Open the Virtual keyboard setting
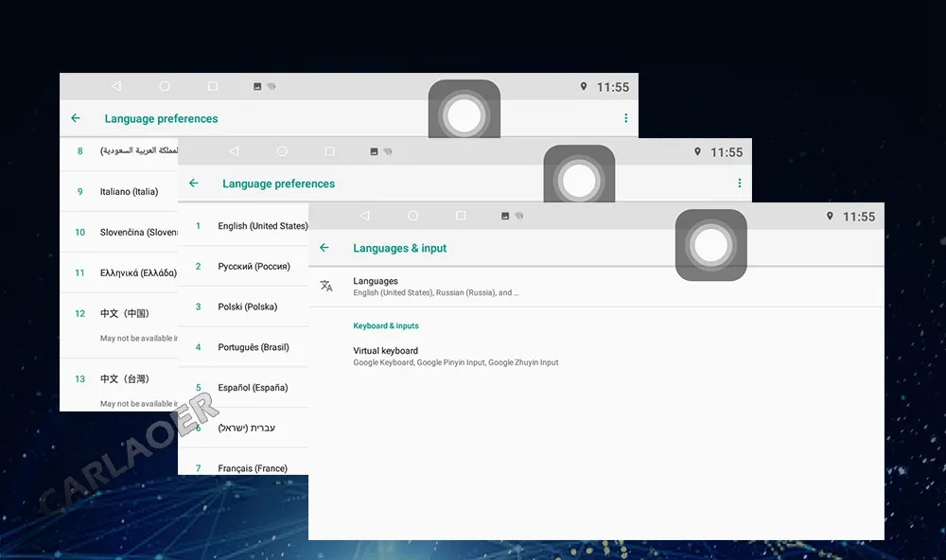Viewport: 946px width, 560px height. pyautogui.click(x=596, y=356)
